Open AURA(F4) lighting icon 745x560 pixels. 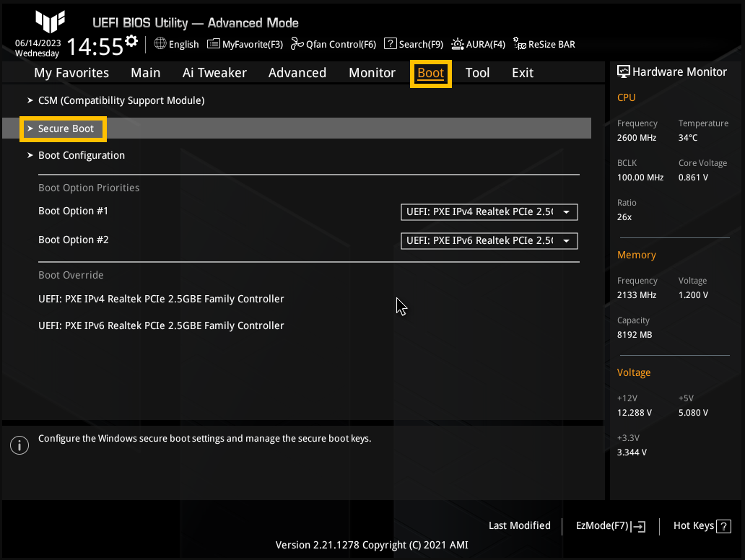(x=457, y=44)
